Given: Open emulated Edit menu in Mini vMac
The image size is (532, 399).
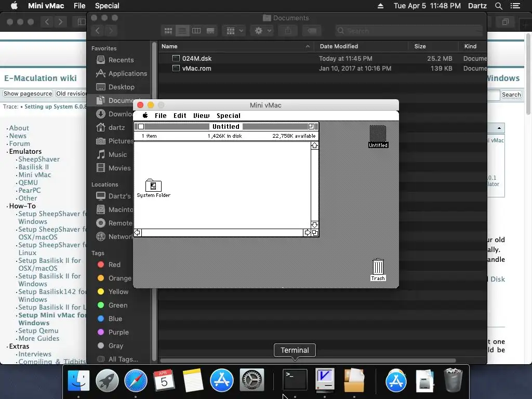Looking at the screenshot, I should click(180, 116).
